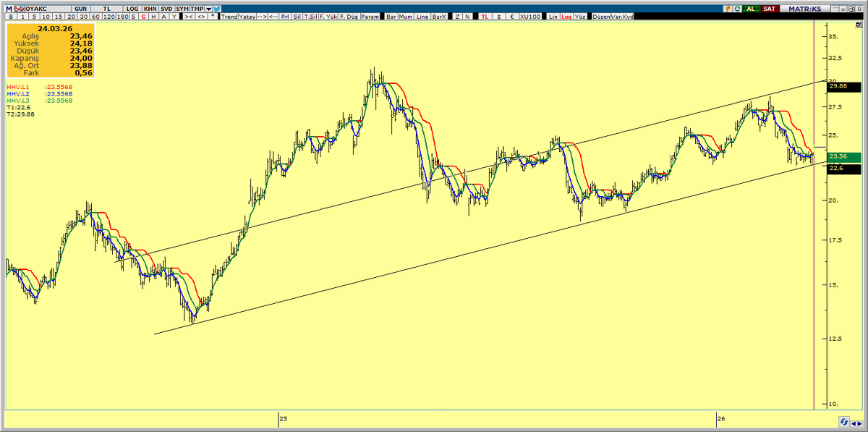Switch scale to Yüz percent
Viewport: 868px width, 432px height.
(x=580, y=17)
